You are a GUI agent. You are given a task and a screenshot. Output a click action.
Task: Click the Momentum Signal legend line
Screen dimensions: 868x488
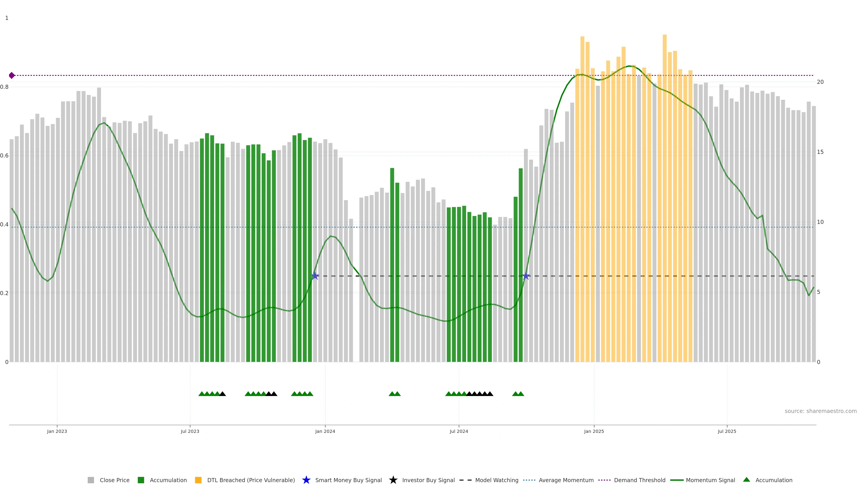click(677, 480)
